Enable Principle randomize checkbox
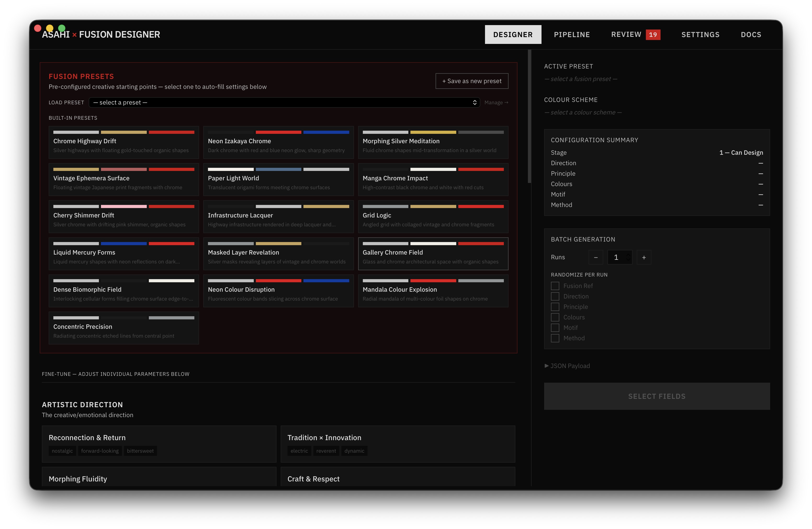The height and width of the screenshot is (529, 812). [555, 307]
